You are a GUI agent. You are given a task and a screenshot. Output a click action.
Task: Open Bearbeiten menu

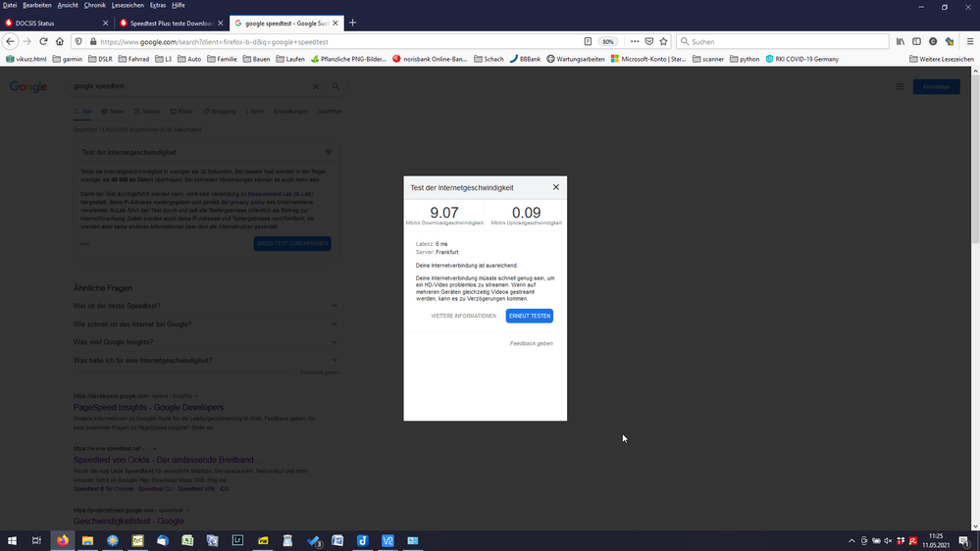pos(37,5)
